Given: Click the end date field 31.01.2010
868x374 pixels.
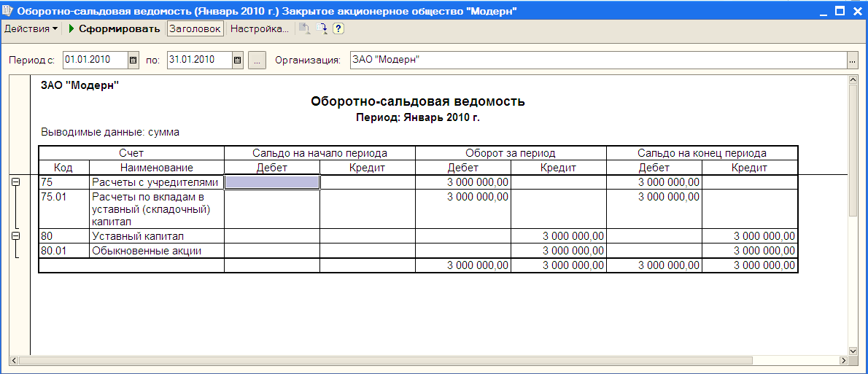Looking at the screenshot, I should [199, 61].
